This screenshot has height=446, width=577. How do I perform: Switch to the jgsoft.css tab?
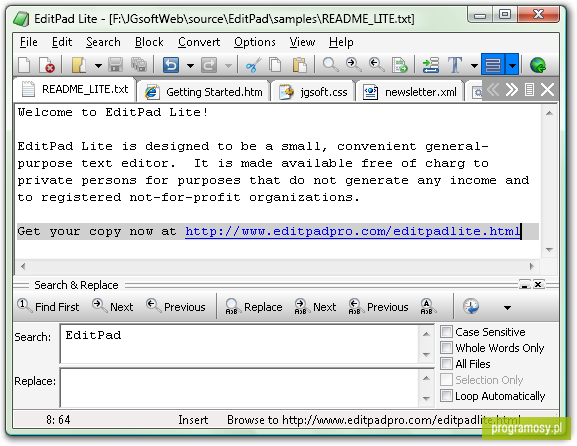tap(313, 92)
